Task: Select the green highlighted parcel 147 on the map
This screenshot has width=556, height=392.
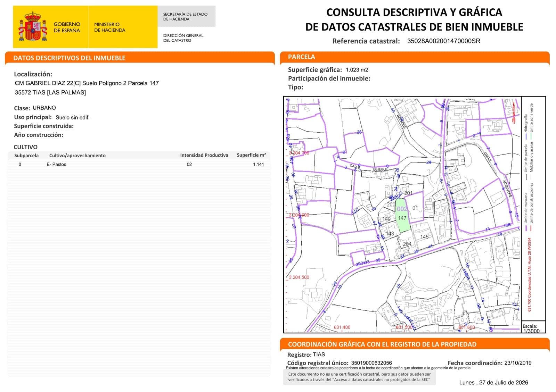Action: tap(403, 216)
